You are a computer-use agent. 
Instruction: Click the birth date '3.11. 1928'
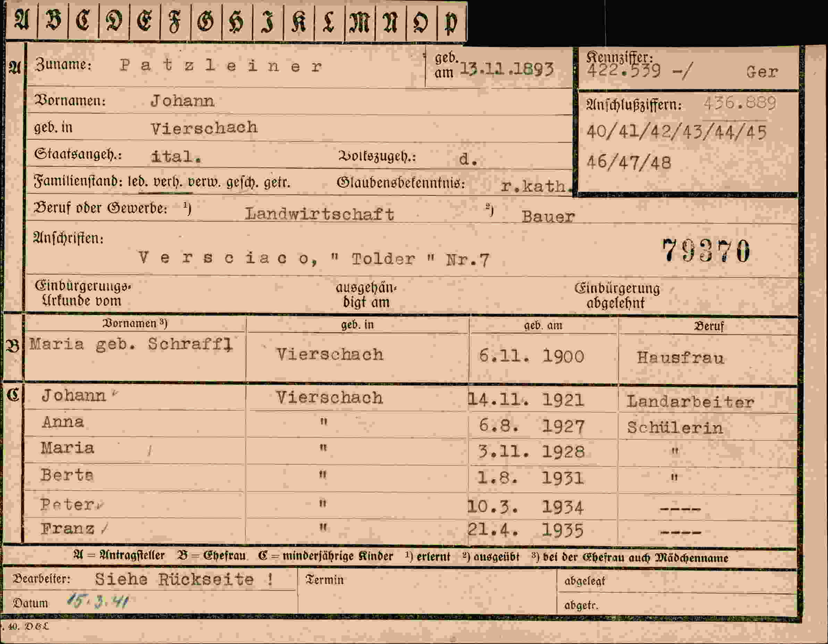pos(531,451)
